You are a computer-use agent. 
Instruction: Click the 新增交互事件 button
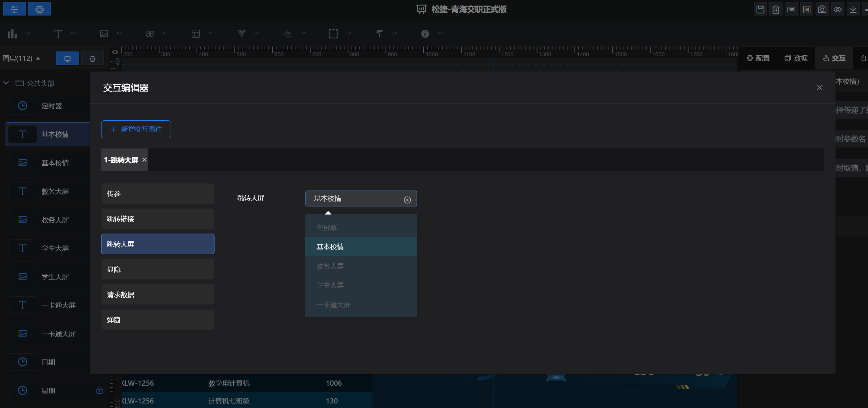click(136, 129)
